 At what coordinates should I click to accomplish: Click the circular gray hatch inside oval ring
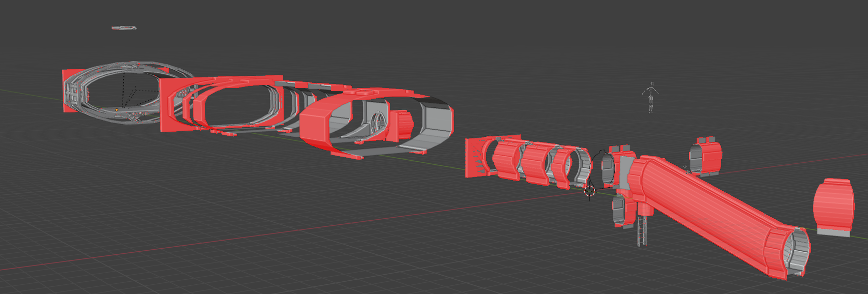tap(378, 123)
